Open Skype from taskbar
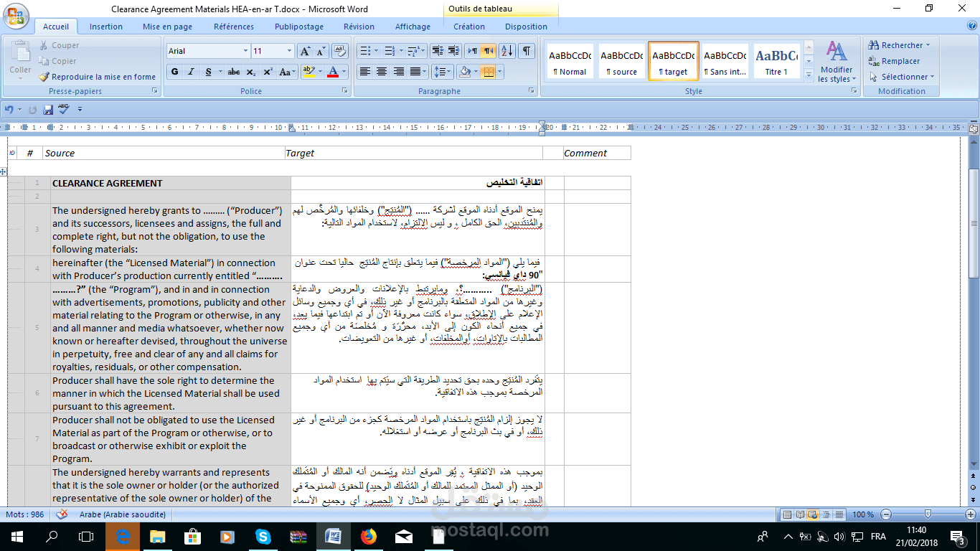 tap(263, 537)
